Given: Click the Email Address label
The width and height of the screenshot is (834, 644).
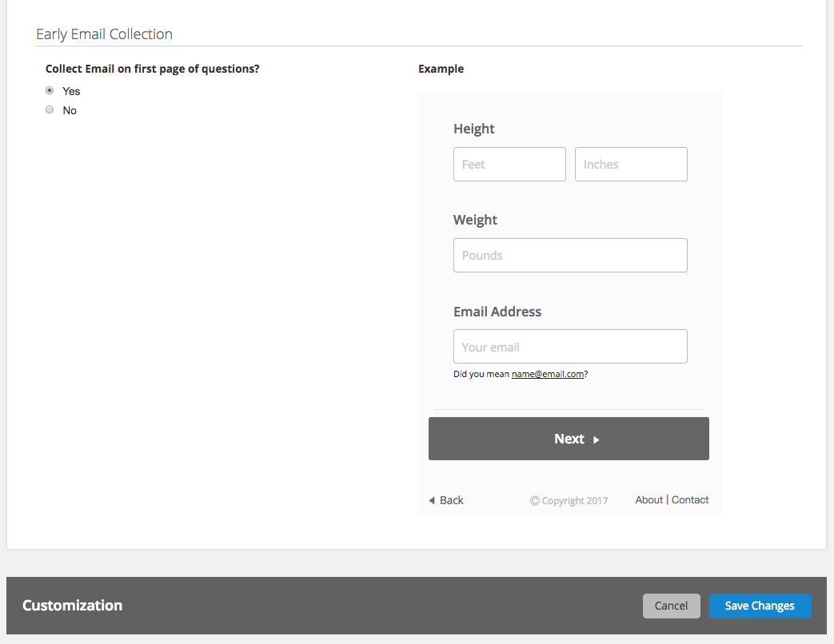Looking at the screenshot, I should pos(497,312).
